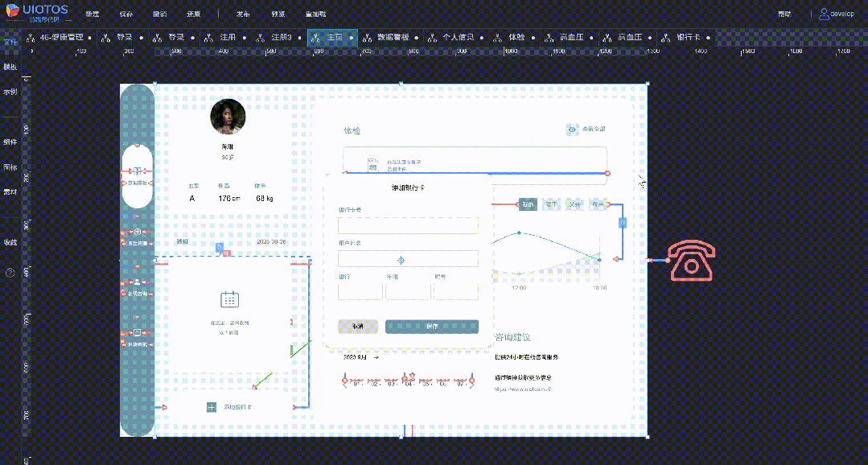Open the 组件 panel in left sidebar
The height and width of the screenshot is (465, 868).
click(x=10, y=142)
